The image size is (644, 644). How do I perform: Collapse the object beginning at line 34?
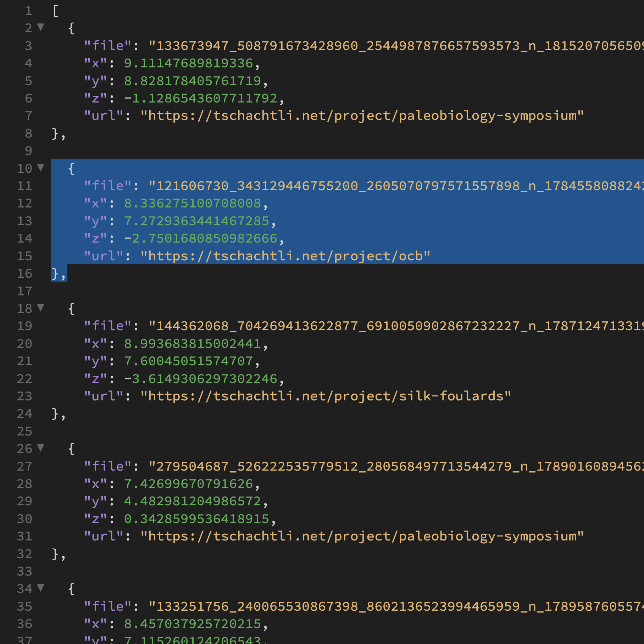pyautogui.click(x=41, y=589)
